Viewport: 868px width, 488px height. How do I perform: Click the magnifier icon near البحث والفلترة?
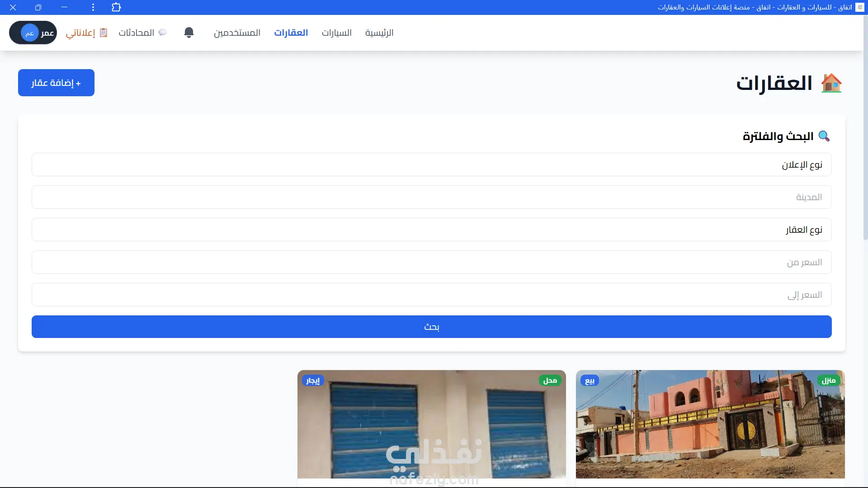(x=824, y=136)
